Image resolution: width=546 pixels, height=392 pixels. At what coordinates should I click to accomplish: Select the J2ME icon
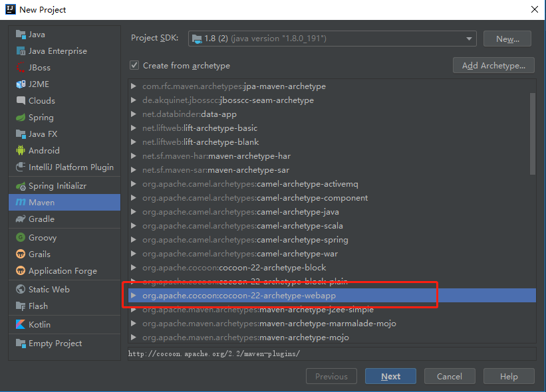pyautogui.click(x=21, y=84)
